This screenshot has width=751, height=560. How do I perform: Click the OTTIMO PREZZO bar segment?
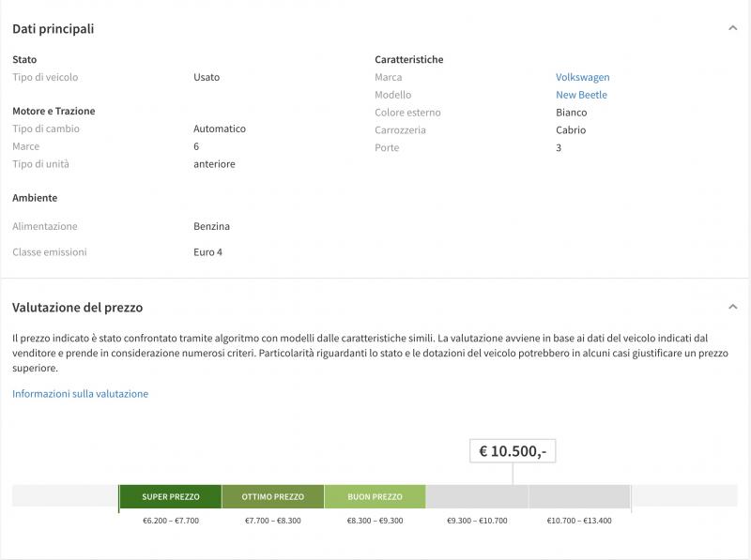[x=272, y=496]
